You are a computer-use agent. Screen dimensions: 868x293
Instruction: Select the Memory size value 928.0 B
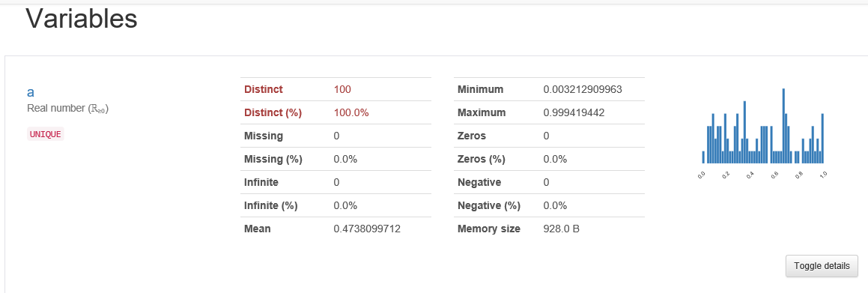pos(562,229)
